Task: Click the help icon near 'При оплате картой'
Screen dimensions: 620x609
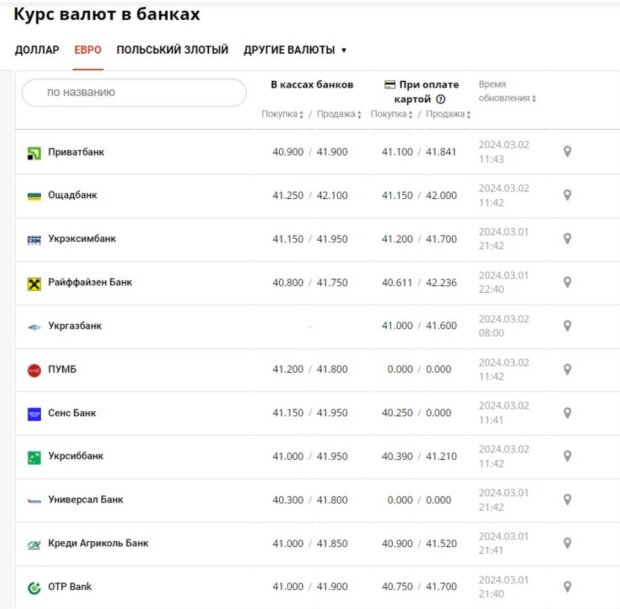Action: click(440, 100)
